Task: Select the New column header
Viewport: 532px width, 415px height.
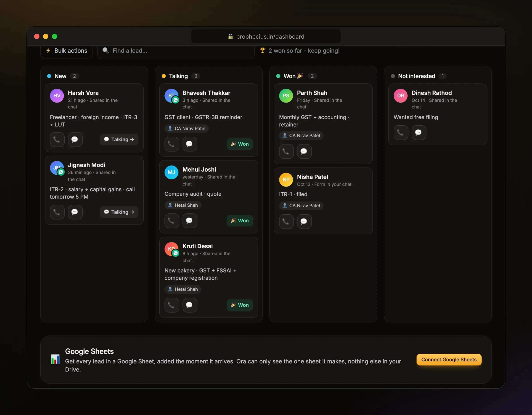Action: point(61,76)
